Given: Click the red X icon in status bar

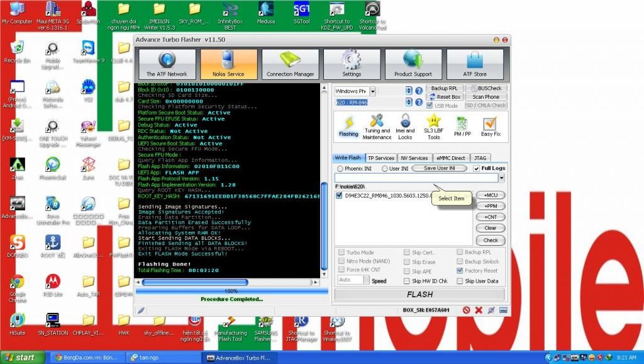Looking at the screenshot, I should point(479,310).
